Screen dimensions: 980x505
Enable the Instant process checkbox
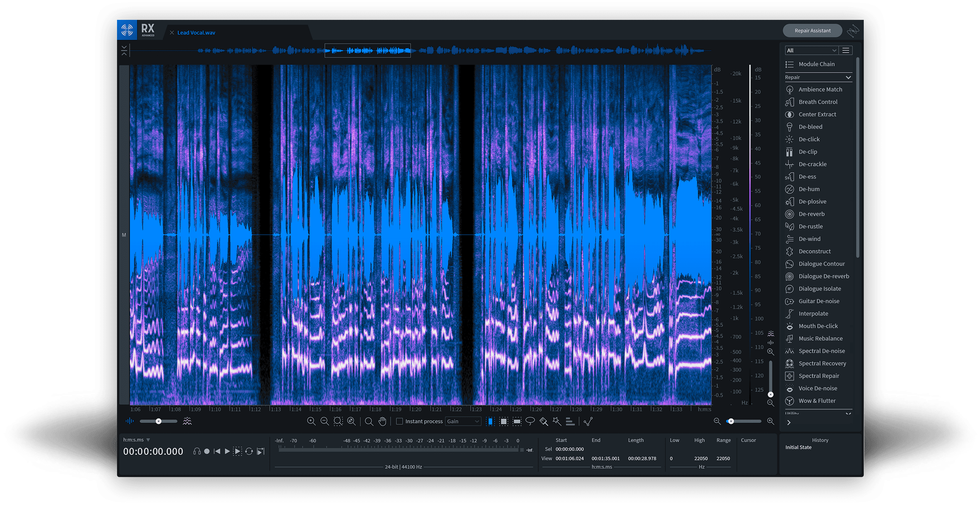click(x=400, y=422)
